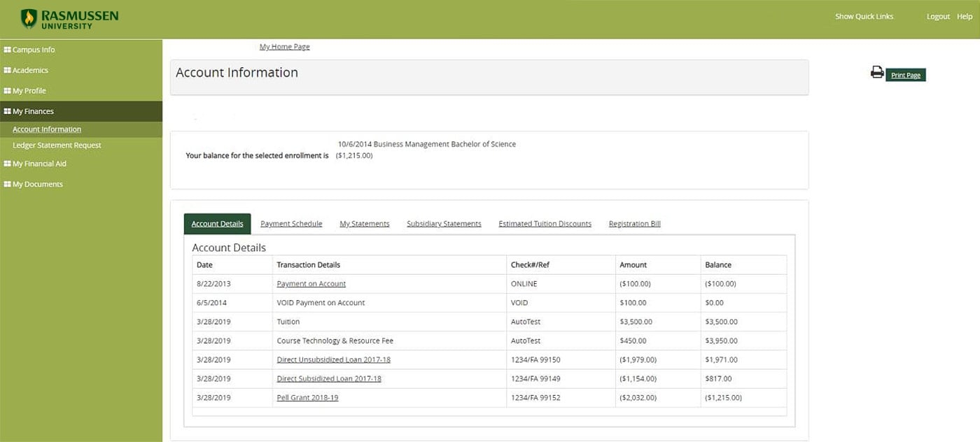
Task: Click the My Financial Aid icon
Action: pos(9,163)
